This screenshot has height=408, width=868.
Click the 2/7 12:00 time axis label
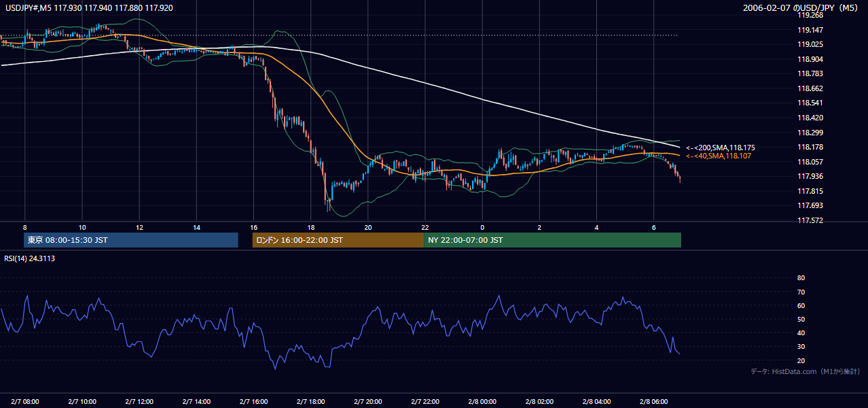139,401
